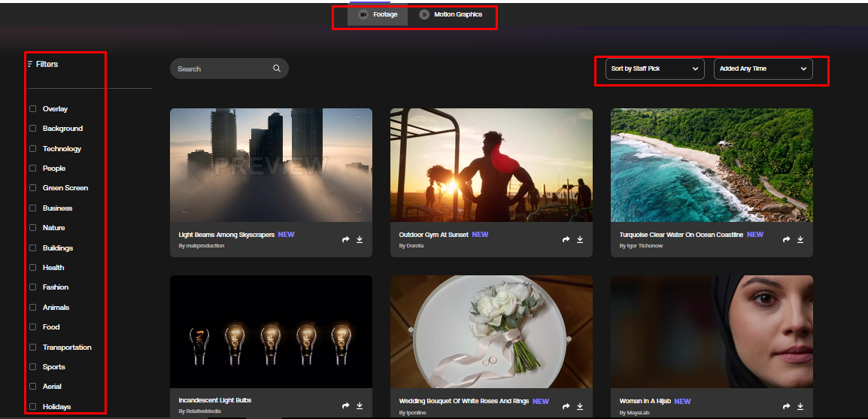Open the Sort by Staff Pick dropdown
This screenshot has width=868, height=419.
(x=654, y=68)
